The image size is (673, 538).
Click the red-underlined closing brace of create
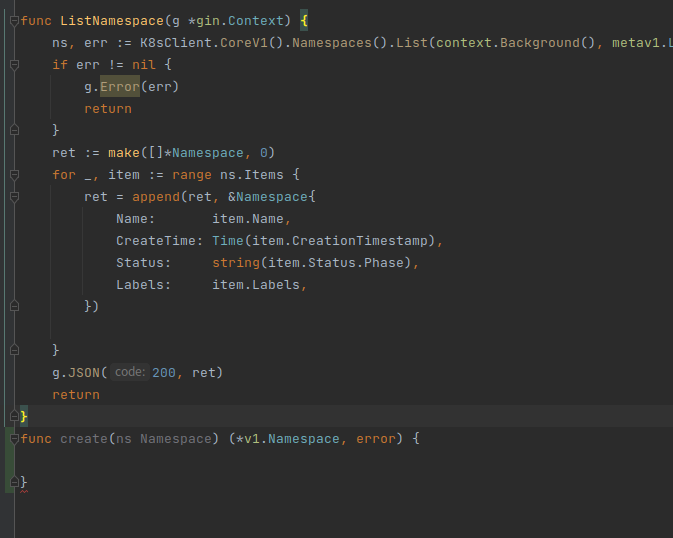click(x=24, y=482)
